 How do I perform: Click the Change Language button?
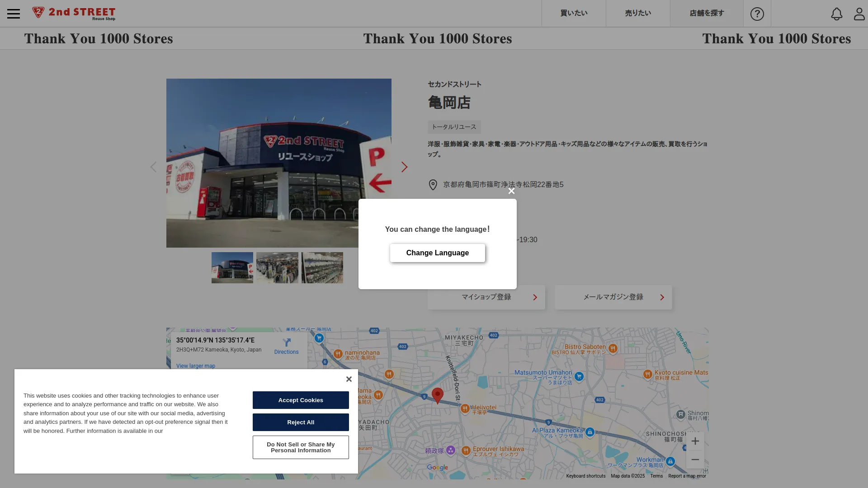coord(438,253)
